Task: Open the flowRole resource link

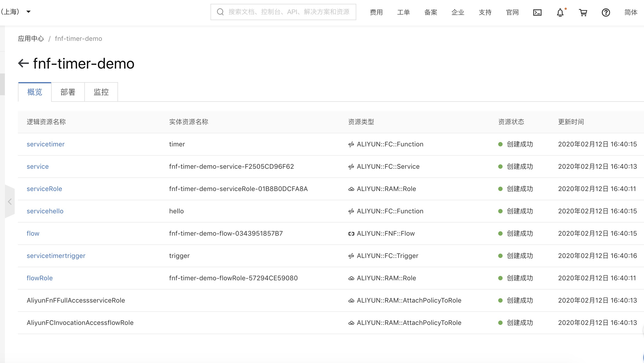Action: pyautogui.click(x=40, y=278)
